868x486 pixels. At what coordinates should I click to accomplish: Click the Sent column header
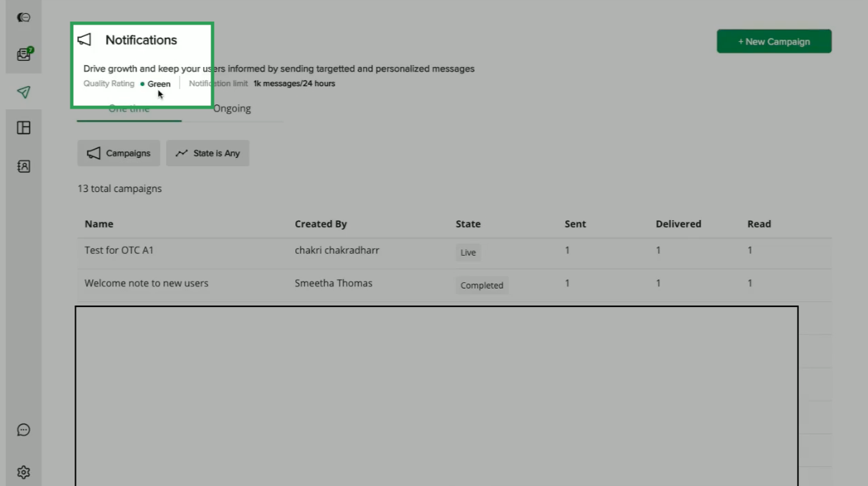point(575,224)
